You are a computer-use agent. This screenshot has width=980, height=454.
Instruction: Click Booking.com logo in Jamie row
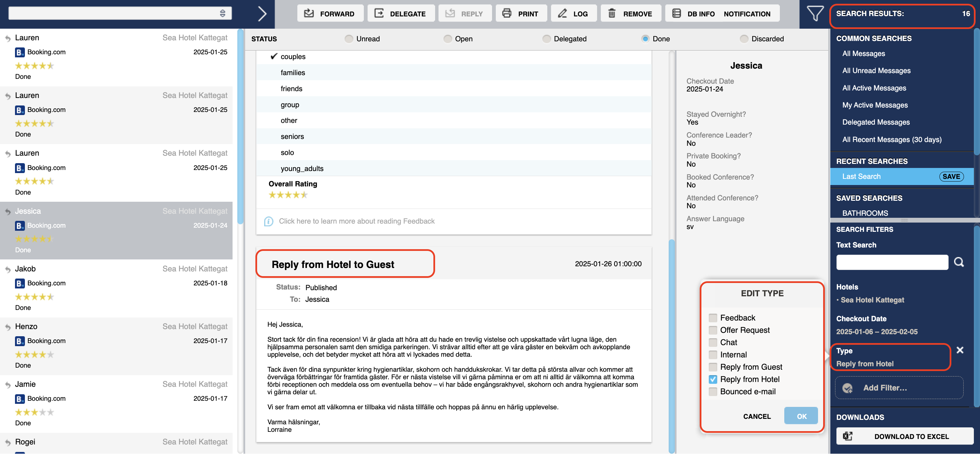tap(20, 399)
